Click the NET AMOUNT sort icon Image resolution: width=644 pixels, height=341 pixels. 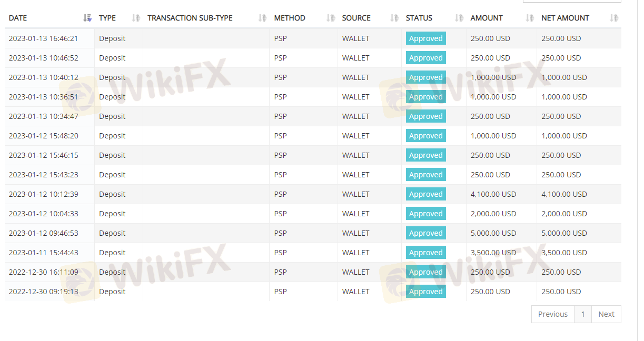point(613,18)
